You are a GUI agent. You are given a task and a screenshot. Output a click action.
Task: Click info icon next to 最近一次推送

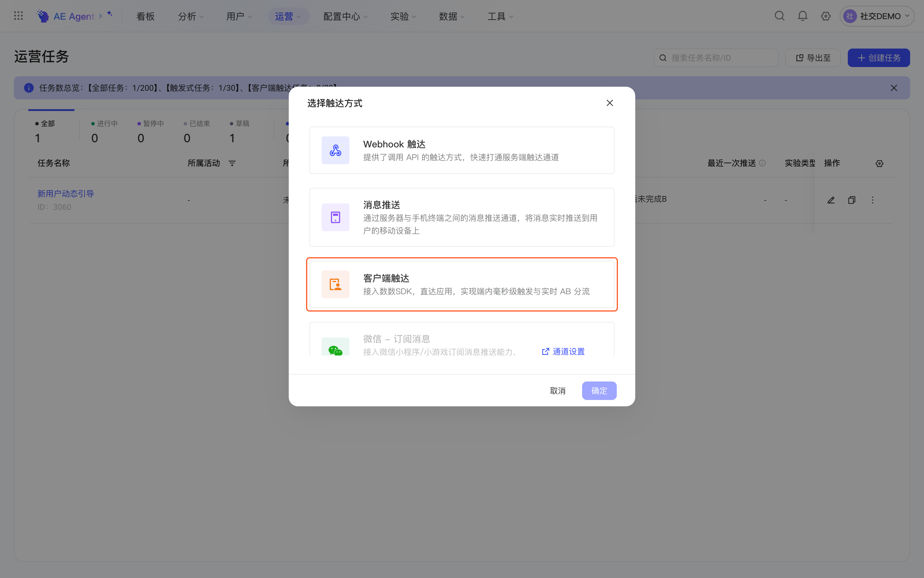pyautogui.click(x=762, y=163)
